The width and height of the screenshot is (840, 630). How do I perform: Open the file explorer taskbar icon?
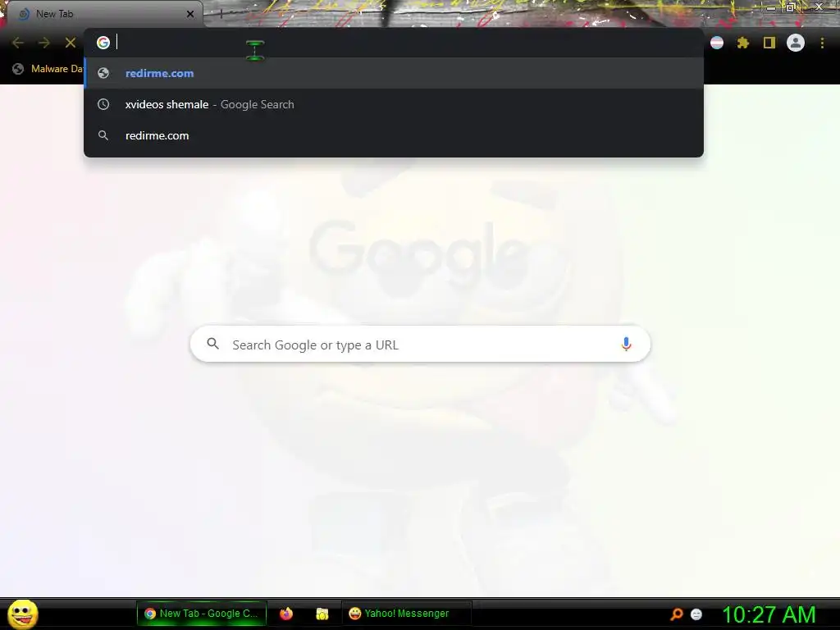tap(322, 614)
